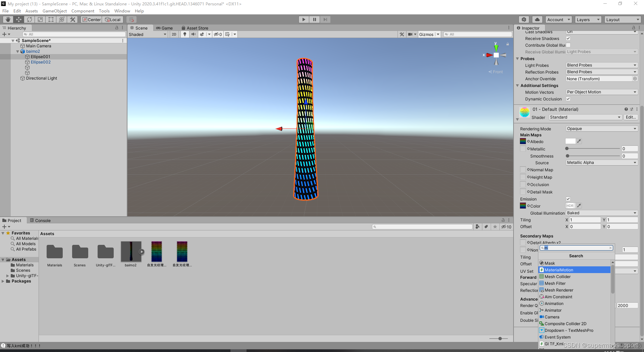Toggle Contribute Global Illumination checkbox

pos(568,45)
